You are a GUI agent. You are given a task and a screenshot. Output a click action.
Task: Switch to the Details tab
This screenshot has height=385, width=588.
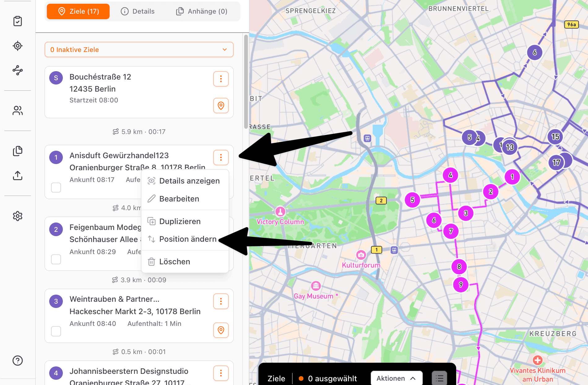[x=138, y=11]
